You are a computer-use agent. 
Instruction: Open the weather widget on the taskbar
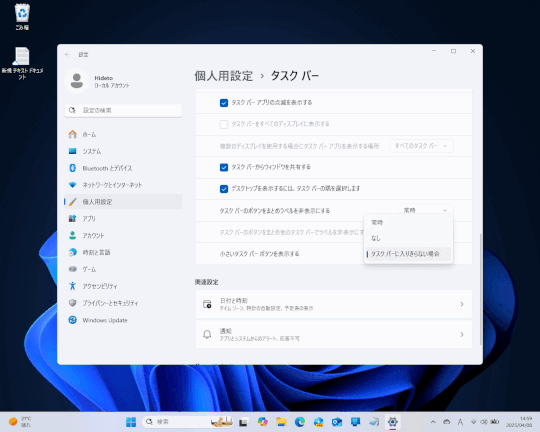tap(20, 422)
